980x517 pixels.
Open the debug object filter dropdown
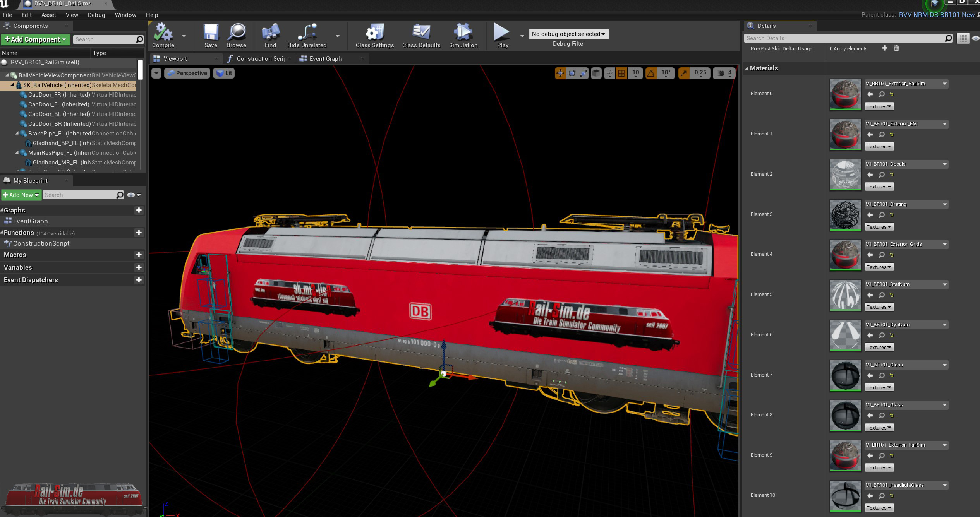[568, 34]
